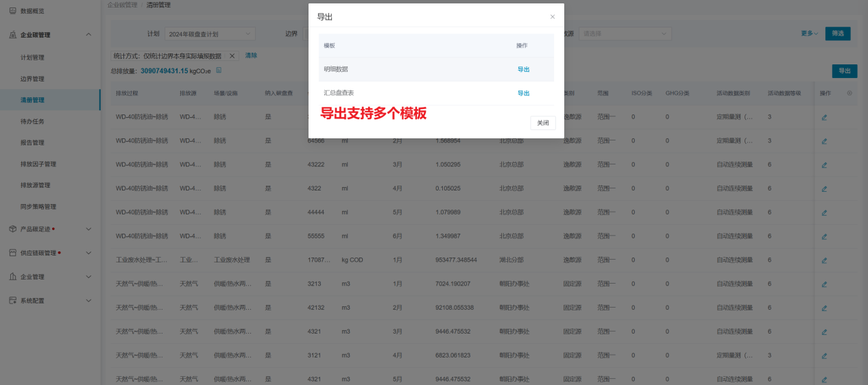This screenshot has height=385, width=868.
Task: Open 排放因子管理 menu item
Action: pyautogui.click(x=38, y=164)
